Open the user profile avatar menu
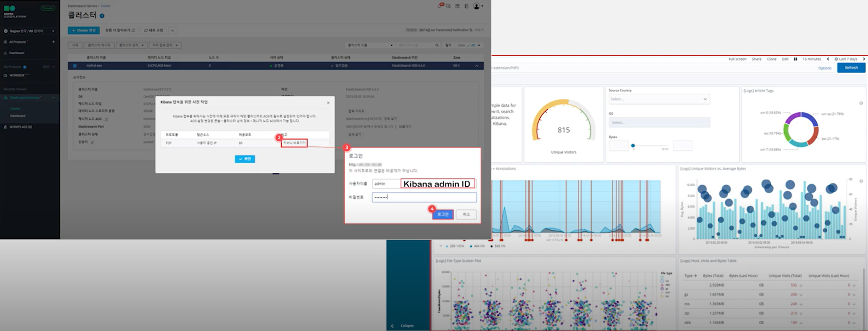This screenshot has height=331, width=868. 478,6
